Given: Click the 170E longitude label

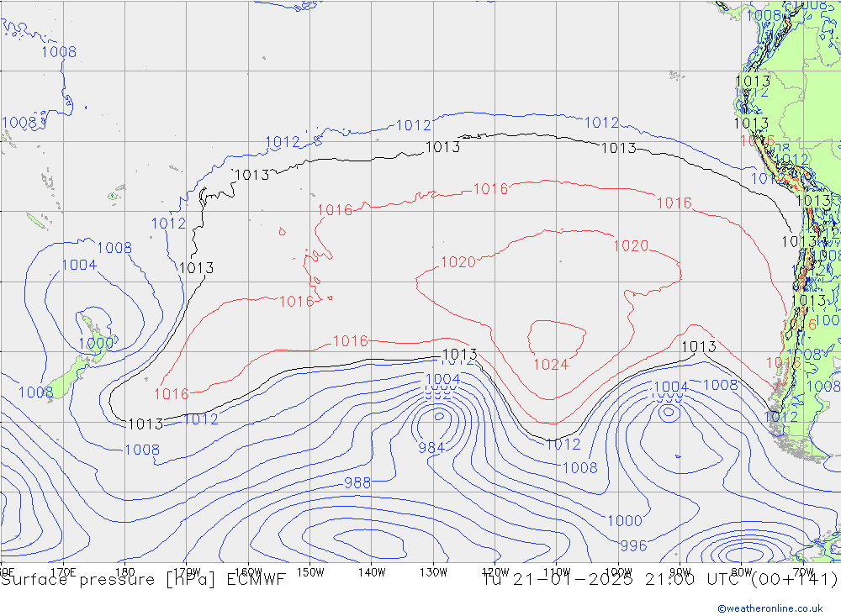Looking at the screenshot, I should (x=64, y=571).
